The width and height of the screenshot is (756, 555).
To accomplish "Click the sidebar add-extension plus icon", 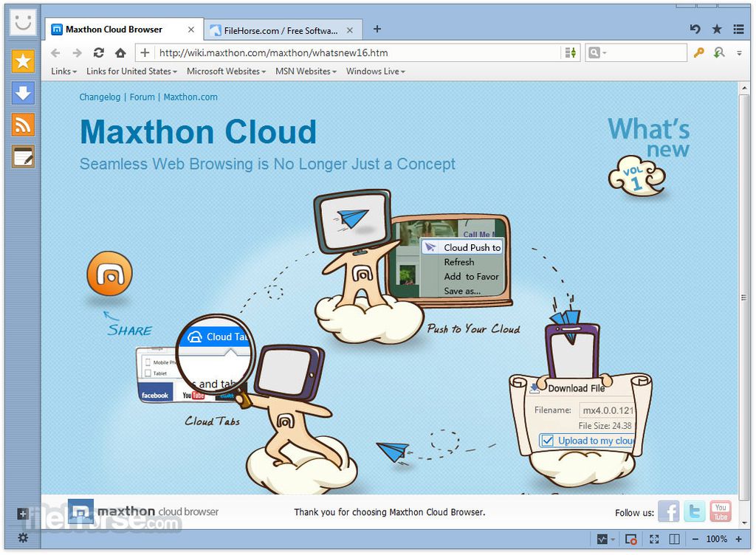I will [x=23, y=514].
